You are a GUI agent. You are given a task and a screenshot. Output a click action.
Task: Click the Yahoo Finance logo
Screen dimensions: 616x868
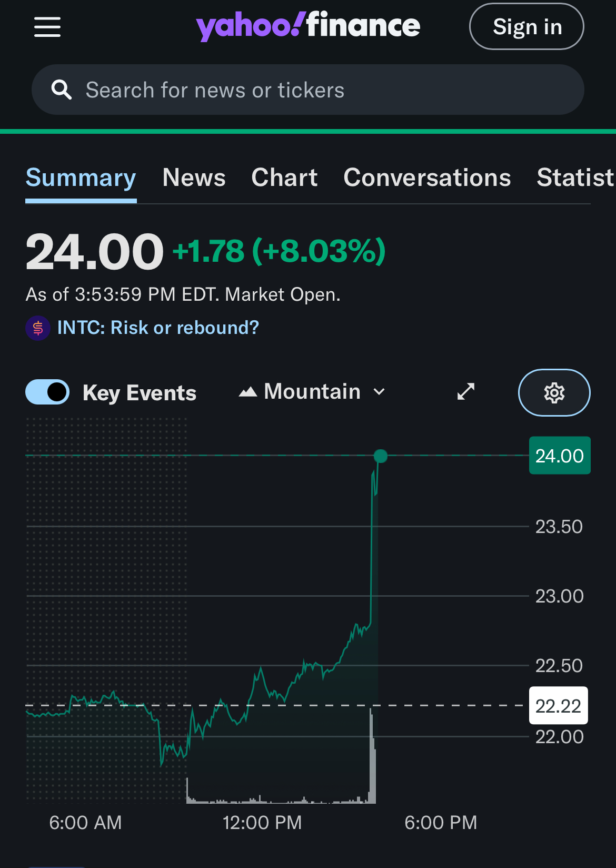click(x=308, y=26)
